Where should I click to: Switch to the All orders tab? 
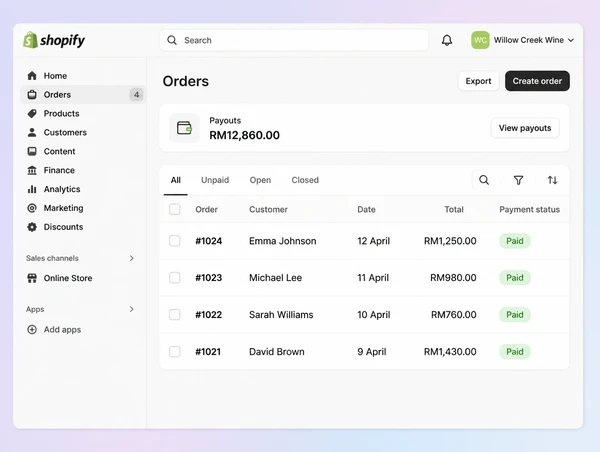click(x=176, y=180)
